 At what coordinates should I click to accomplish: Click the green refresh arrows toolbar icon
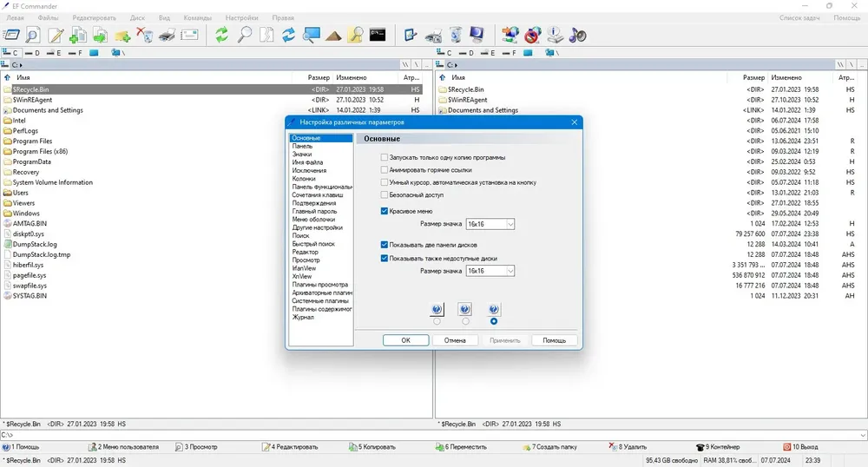coord(221,35)
